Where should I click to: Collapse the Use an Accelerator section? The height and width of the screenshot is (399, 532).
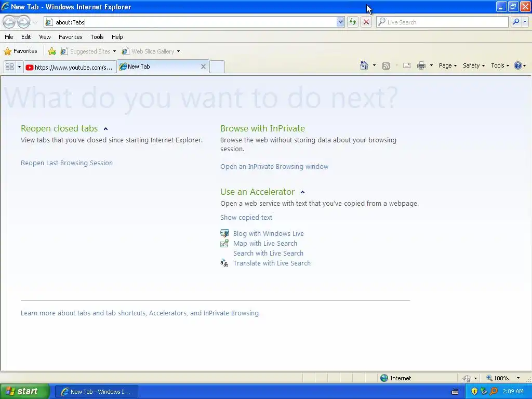click(303, 192)
